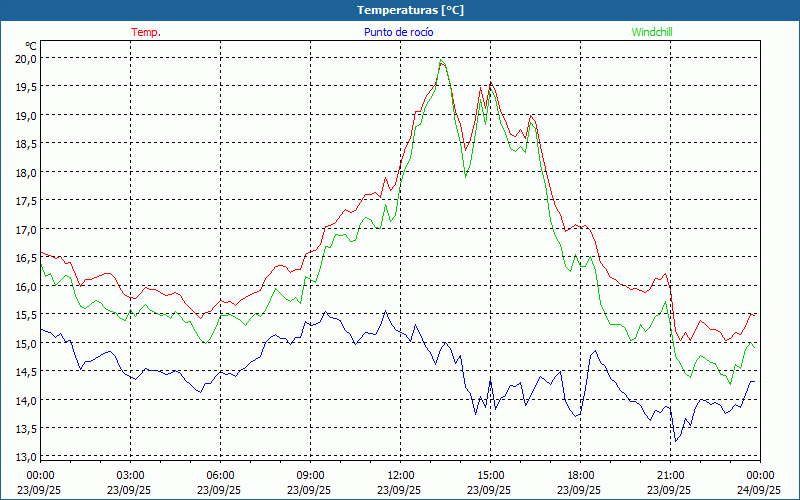Click the highest peak of the red temperature curve
The image size is (800, 500).
[x=441, y=62]
